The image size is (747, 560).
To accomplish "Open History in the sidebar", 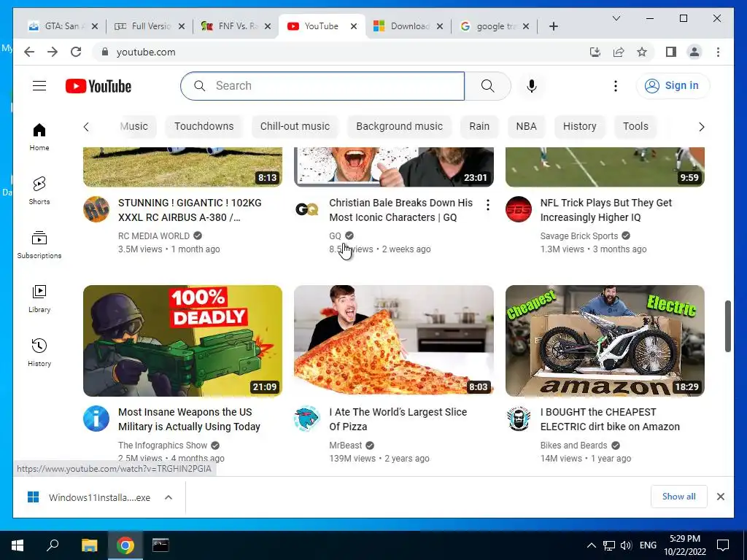I will pyautogui.click(x=39, y=353).
